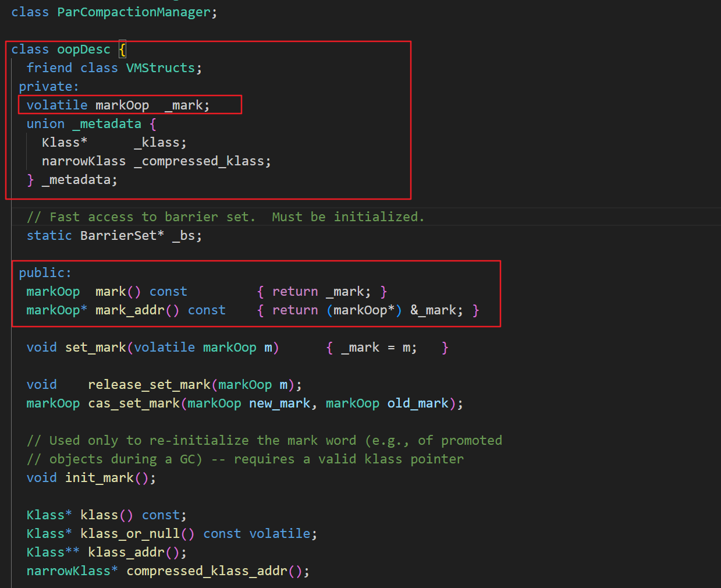The height and width of the screenshot is (588, 721).
Task: Click the _bs static variable
Action: click(x=186, y=236)
